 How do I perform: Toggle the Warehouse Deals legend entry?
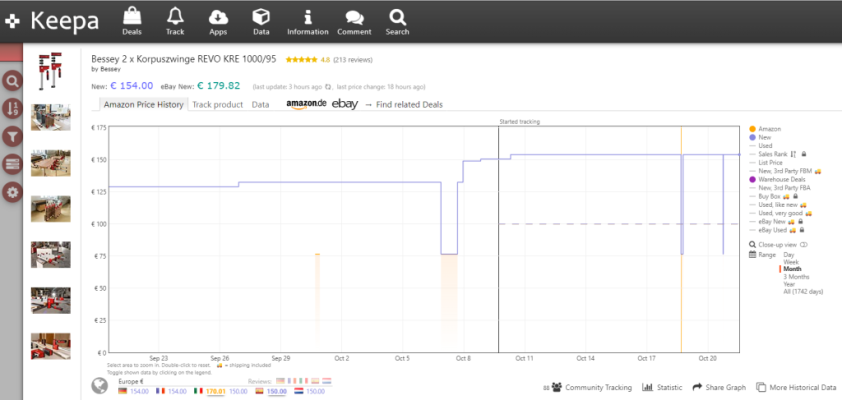[x=776, y=179]
